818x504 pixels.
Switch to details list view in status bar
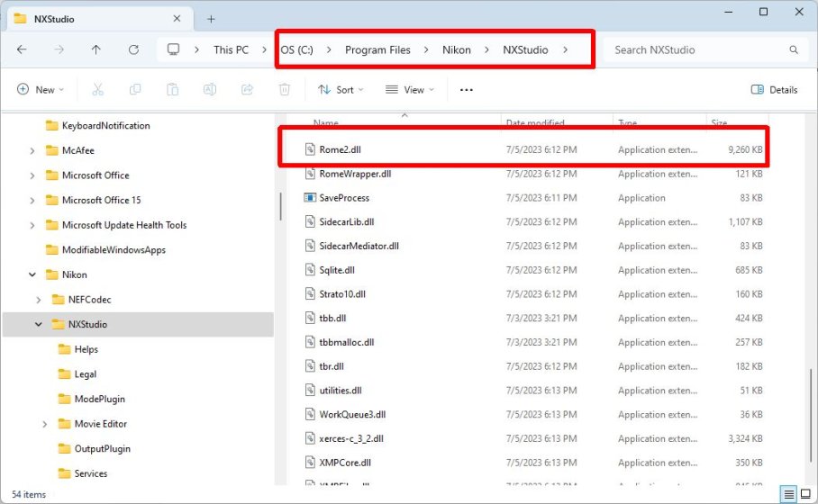point(788,494)
